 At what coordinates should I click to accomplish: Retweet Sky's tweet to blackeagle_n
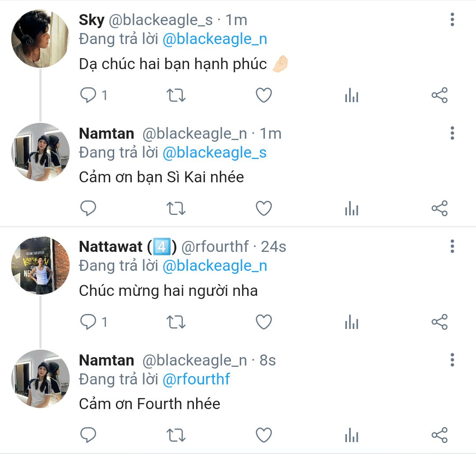(176, 95)
